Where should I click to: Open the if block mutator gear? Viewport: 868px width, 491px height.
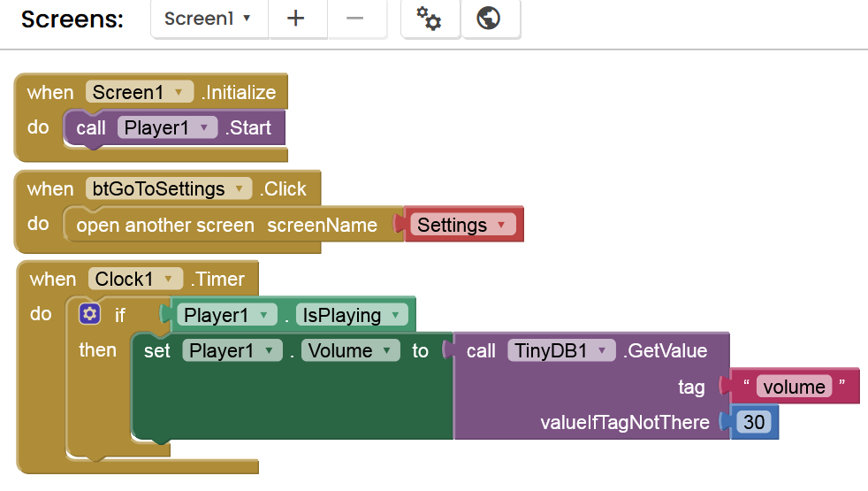pyautogui.click(x=89, y=314)
